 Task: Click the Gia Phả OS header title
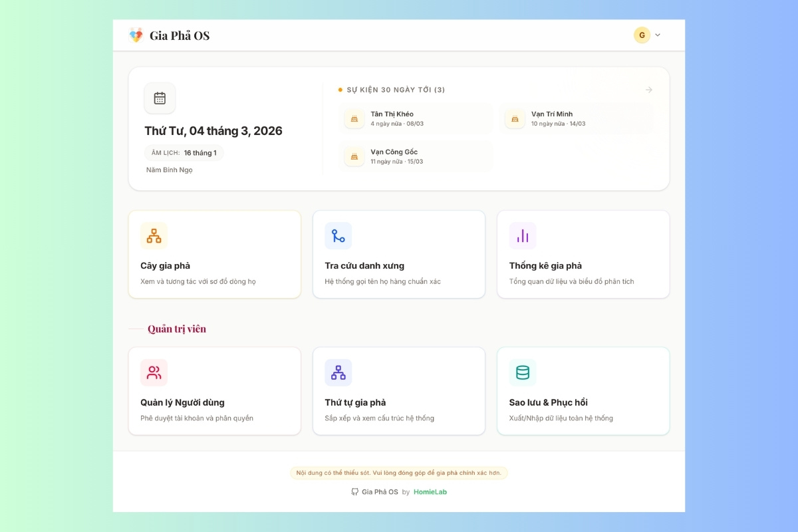(180, 36)
